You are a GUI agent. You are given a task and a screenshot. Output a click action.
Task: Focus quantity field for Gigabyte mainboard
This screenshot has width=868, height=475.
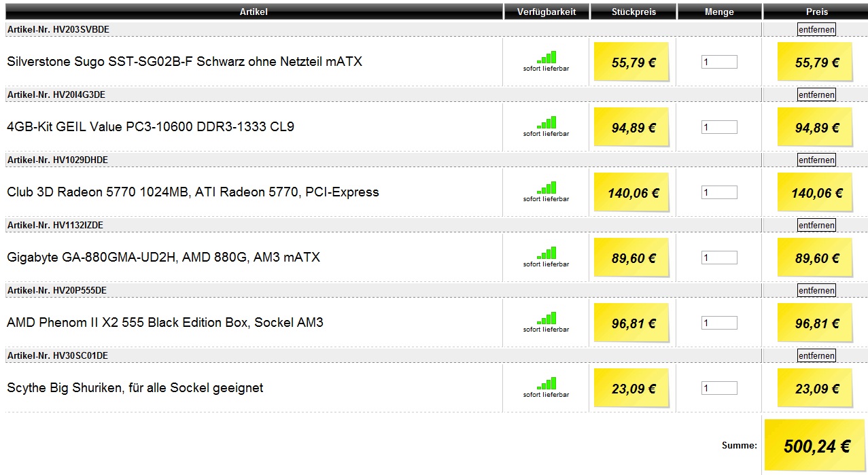(x=719, y=258)
